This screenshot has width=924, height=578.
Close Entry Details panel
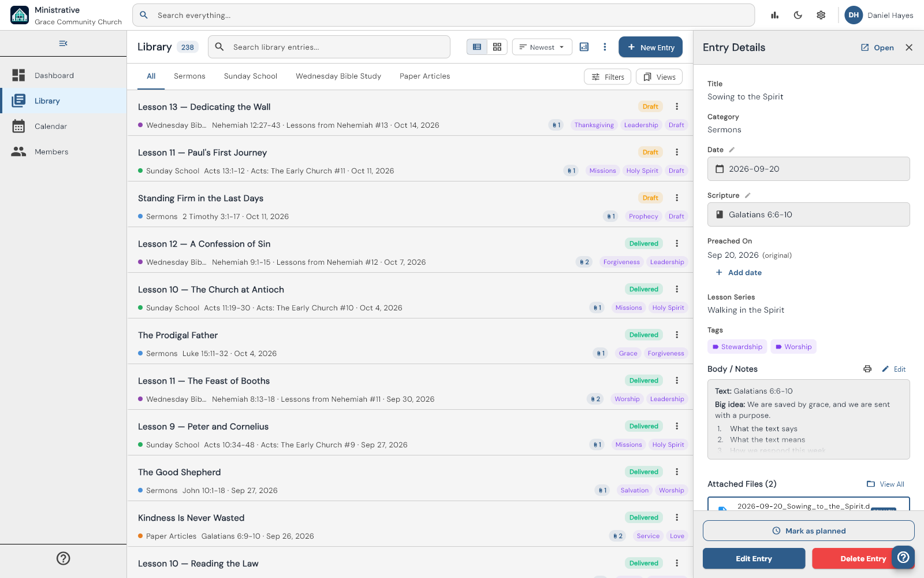(x=909, y=47)
